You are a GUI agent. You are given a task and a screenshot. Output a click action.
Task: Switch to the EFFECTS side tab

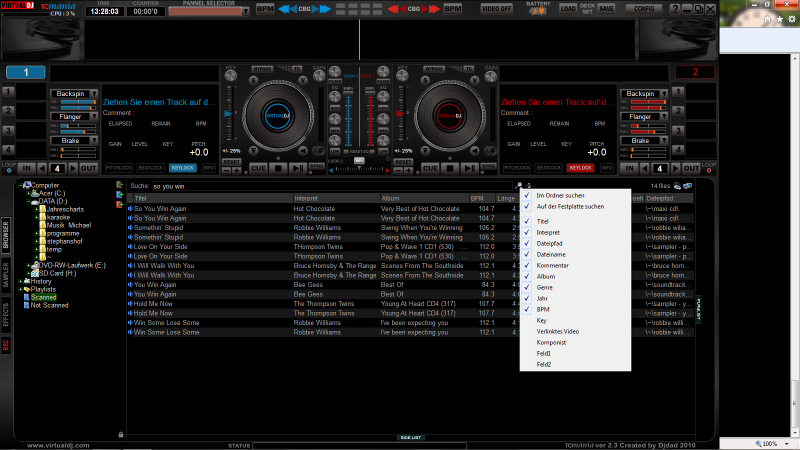[6, 314]
